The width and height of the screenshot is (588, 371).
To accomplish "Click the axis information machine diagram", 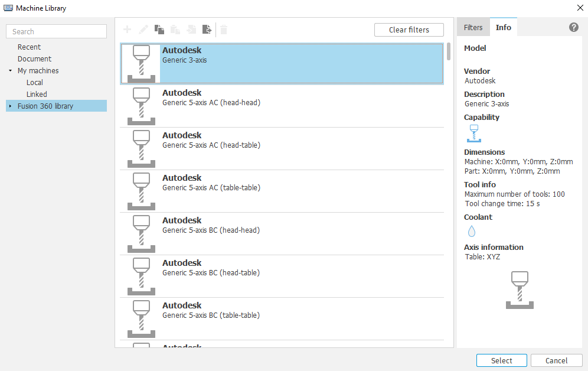I will point(520,289).
